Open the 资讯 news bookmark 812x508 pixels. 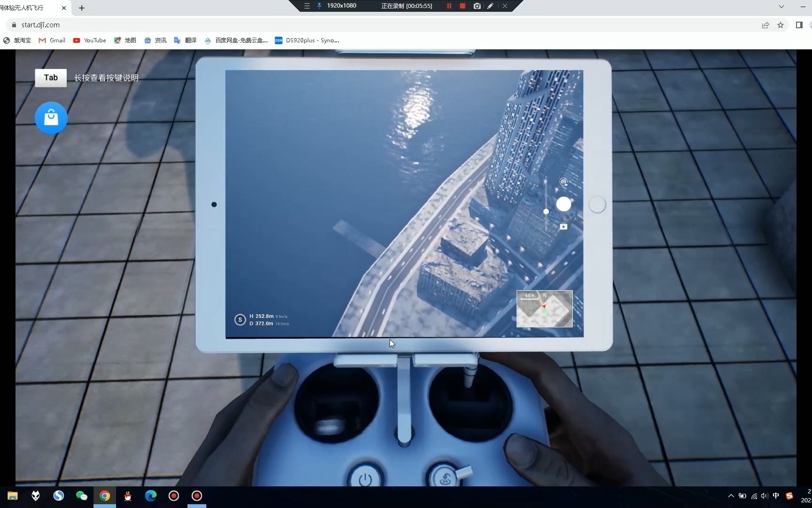click(156, 40)
